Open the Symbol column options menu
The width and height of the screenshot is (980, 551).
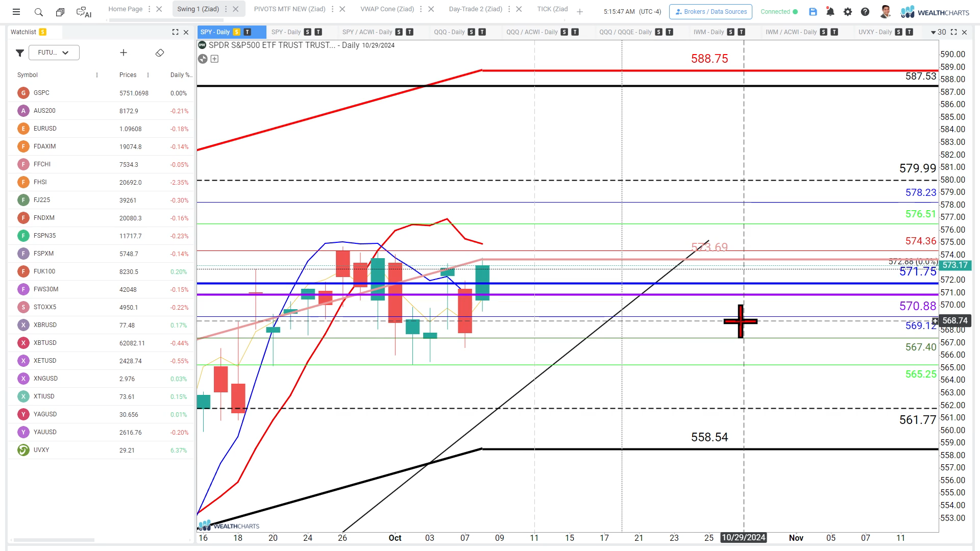click(97, 75)
